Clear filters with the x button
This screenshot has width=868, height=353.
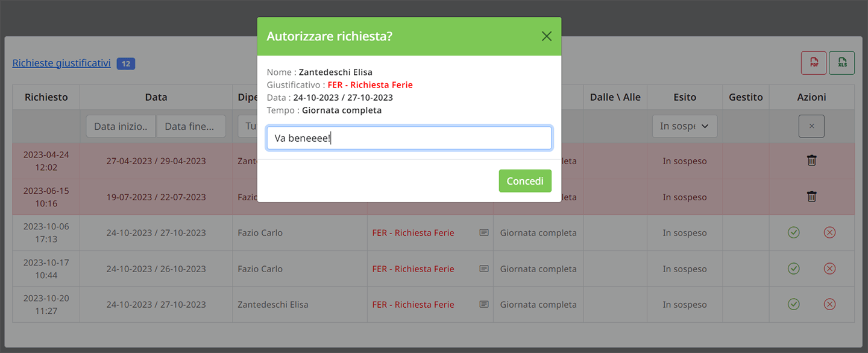811,126
